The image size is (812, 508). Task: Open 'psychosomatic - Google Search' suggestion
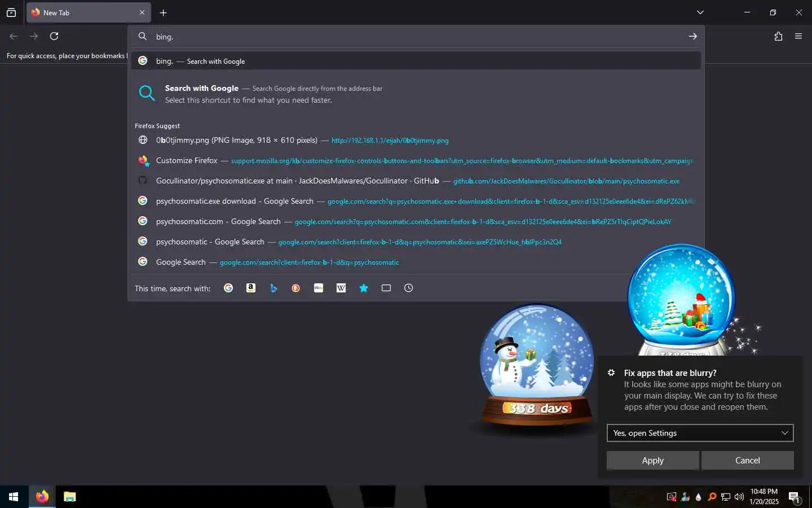(416, 242)
